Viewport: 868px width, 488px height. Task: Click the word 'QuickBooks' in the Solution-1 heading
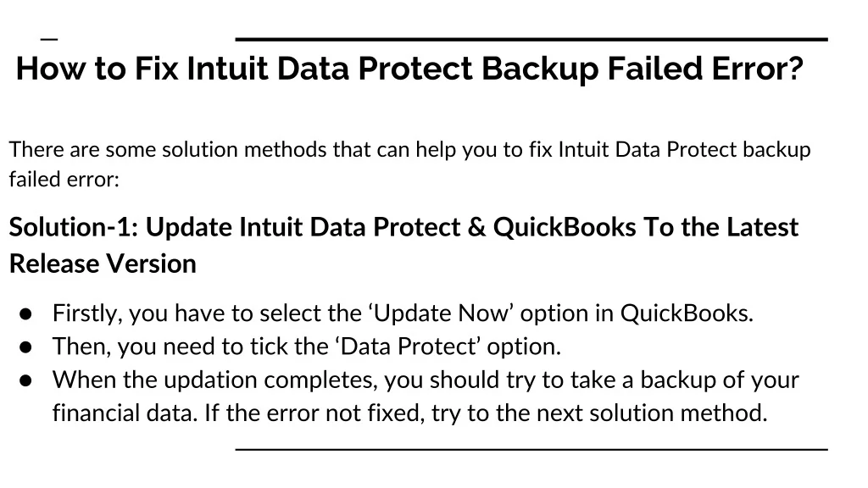coord(564,227)
